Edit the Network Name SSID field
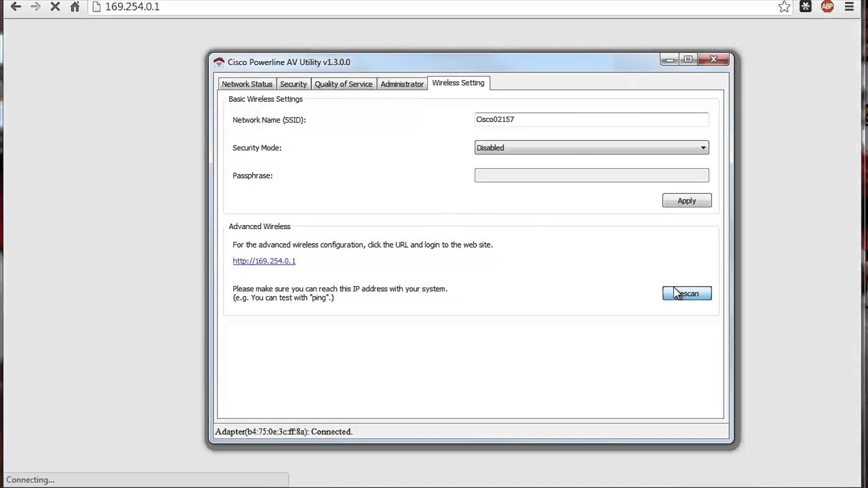This screenshot has width=868, height=488. point(591,119)
